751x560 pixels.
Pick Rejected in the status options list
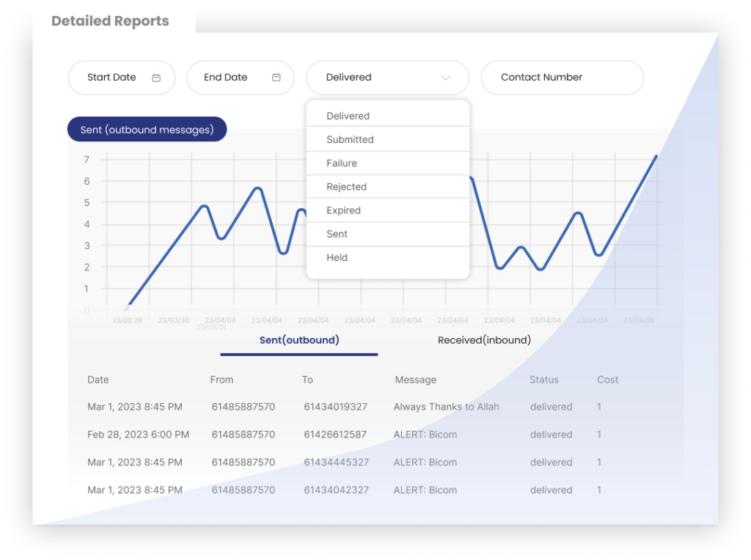click(346, 186)
